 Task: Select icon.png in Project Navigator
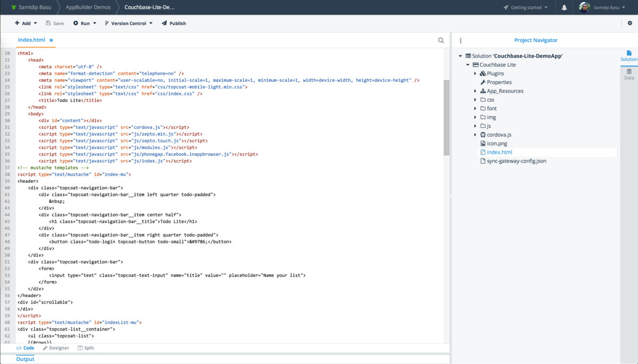497,143
